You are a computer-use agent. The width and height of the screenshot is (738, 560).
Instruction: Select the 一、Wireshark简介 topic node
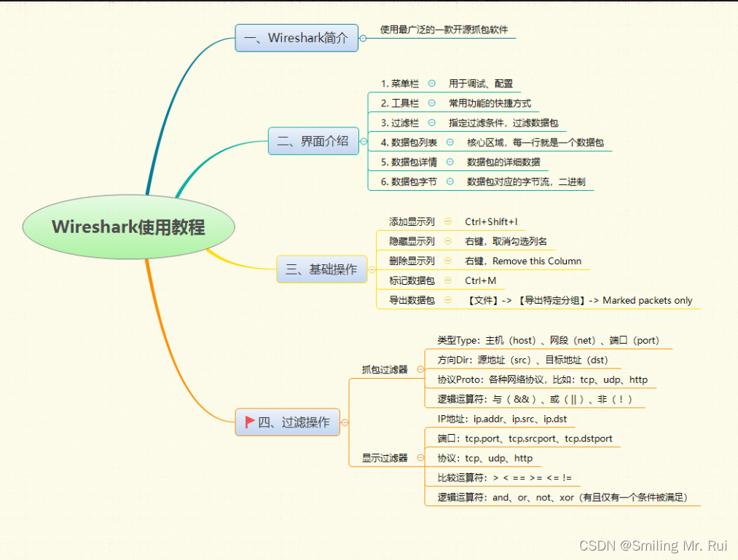[x=297, y=38]
